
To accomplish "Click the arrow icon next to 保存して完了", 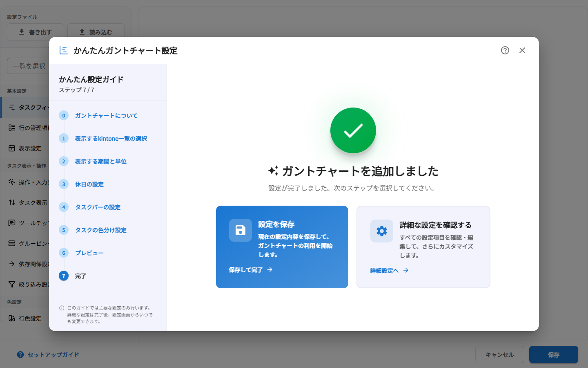I will 270,269.
